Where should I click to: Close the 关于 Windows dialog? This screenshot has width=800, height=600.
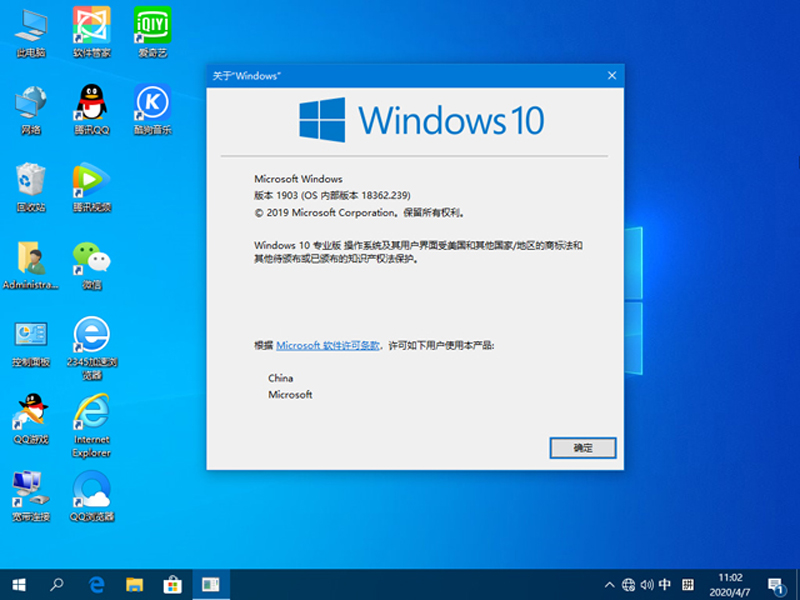tap(611, 76)
